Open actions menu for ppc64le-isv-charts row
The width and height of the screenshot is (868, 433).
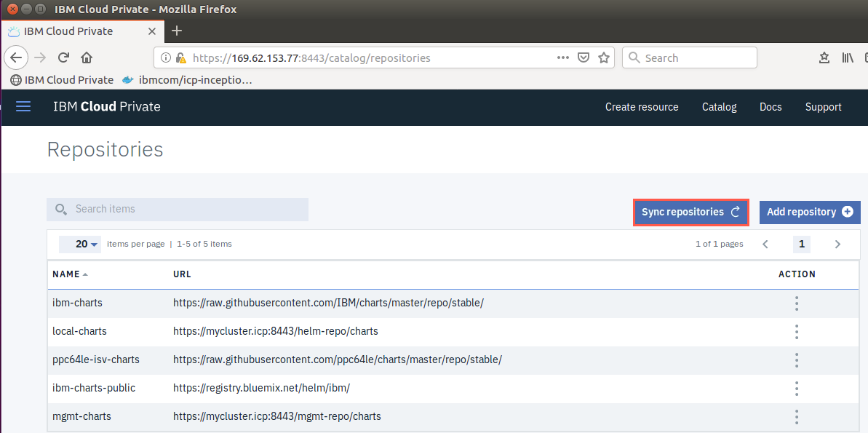[x=797, y=360]
